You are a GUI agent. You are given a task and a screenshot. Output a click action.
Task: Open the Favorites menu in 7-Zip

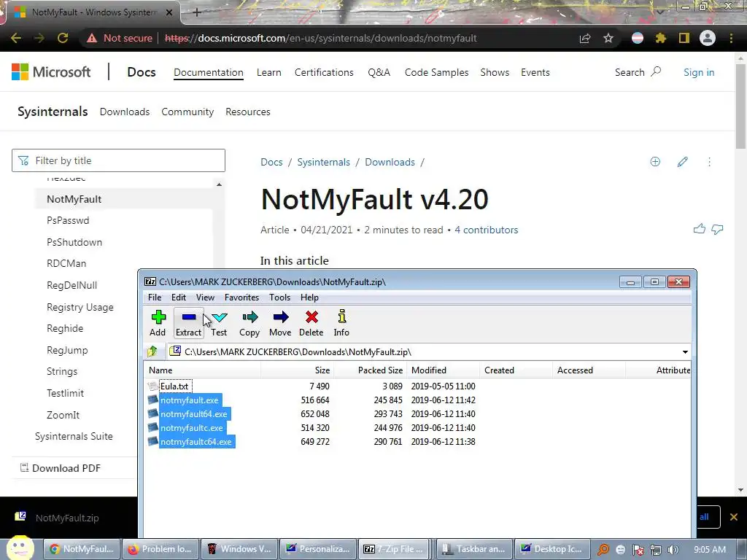[x=241, y=297]
